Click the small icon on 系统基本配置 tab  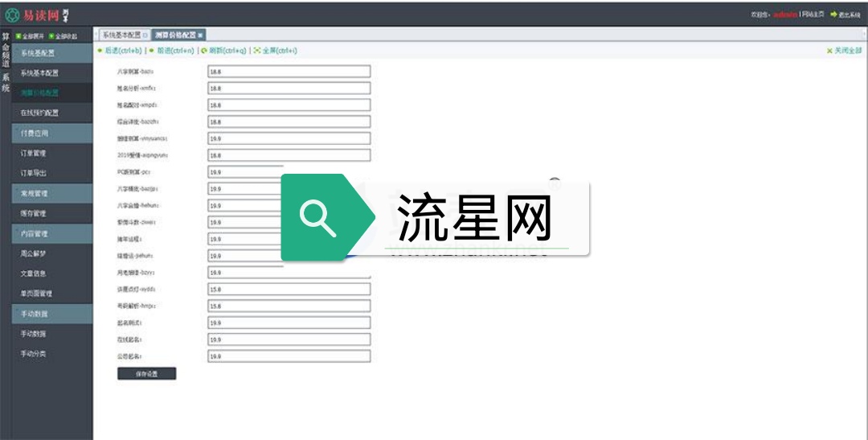[x=145, y=35]
